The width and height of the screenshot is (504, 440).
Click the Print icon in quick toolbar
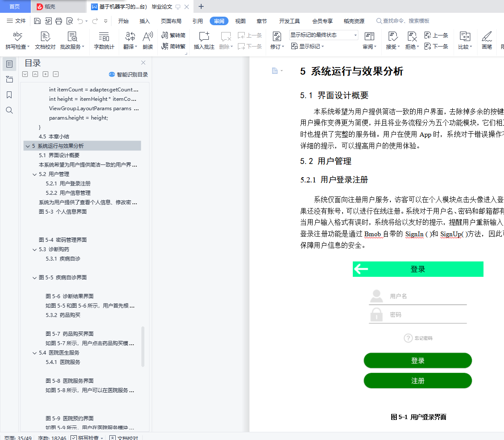coord(59,21)
